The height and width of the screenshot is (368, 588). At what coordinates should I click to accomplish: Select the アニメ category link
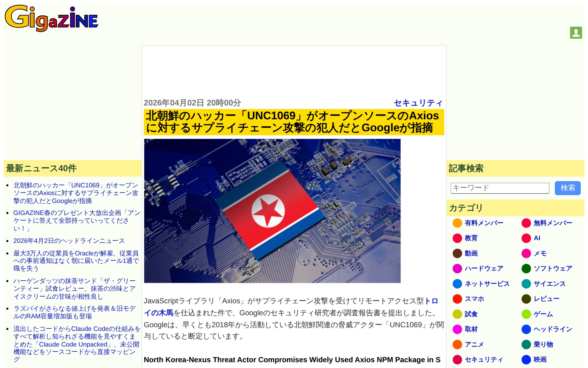[474, 344]
